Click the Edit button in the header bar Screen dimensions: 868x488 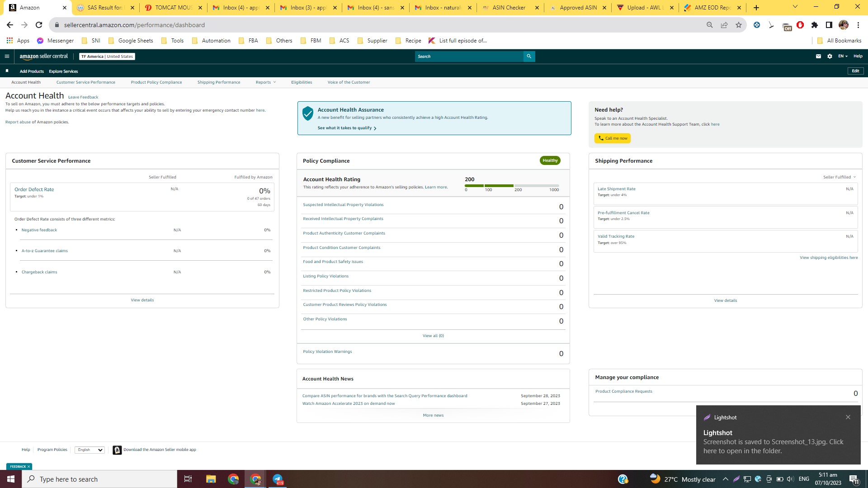coord(855,71)
